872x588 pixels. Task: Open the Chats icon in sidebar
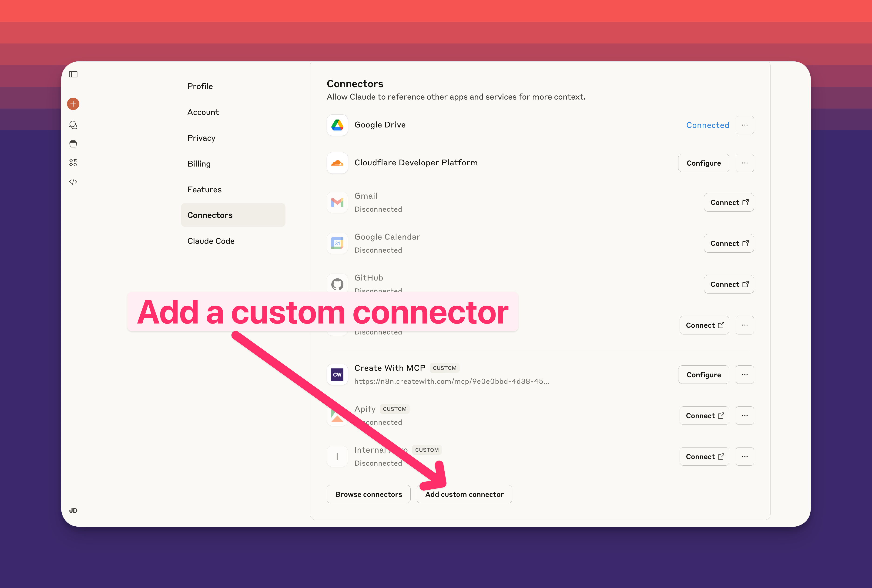tap(73, 125)
